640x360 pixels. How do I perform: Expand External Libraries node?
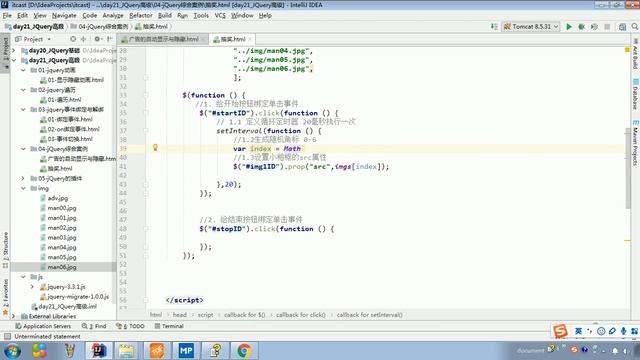click(x=13, y=316)
